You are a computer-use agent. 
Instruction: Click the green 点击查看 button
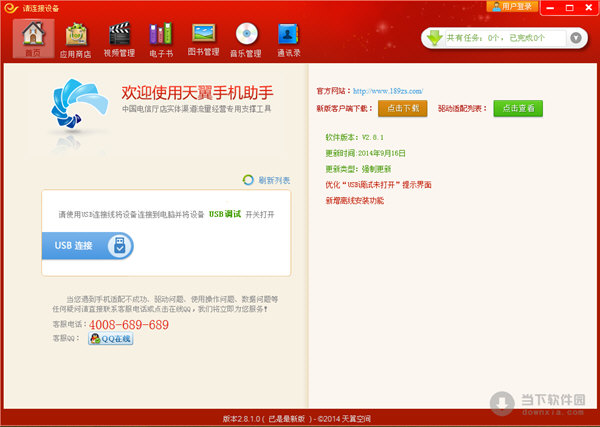tap(517, 107)
